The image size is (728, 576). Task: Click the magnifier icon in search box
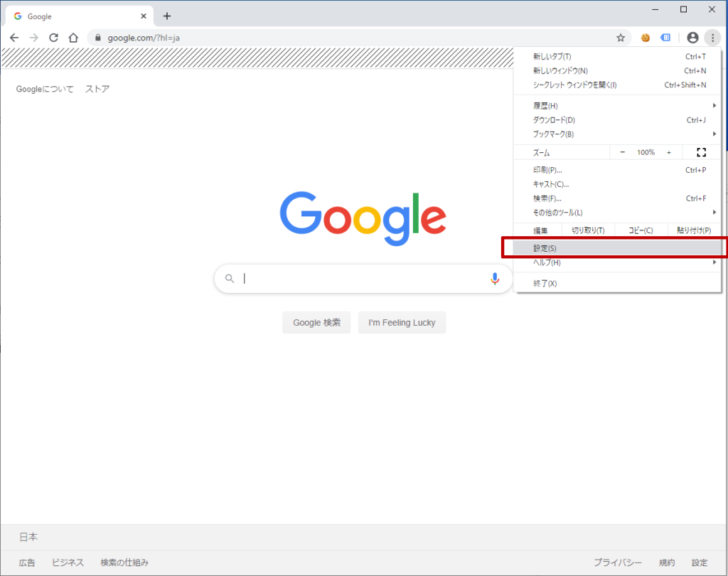click(230, 278)
